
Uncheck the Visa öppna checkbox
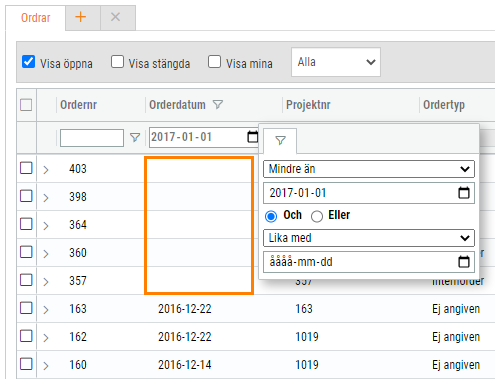click(x=28, y=62)
